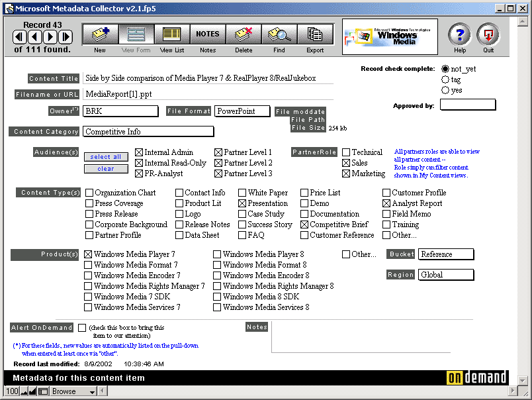Image resolution: width=532 pixels, height=400 pixels.
Task: Click the "254 kb" file size value
Action: 337,128
